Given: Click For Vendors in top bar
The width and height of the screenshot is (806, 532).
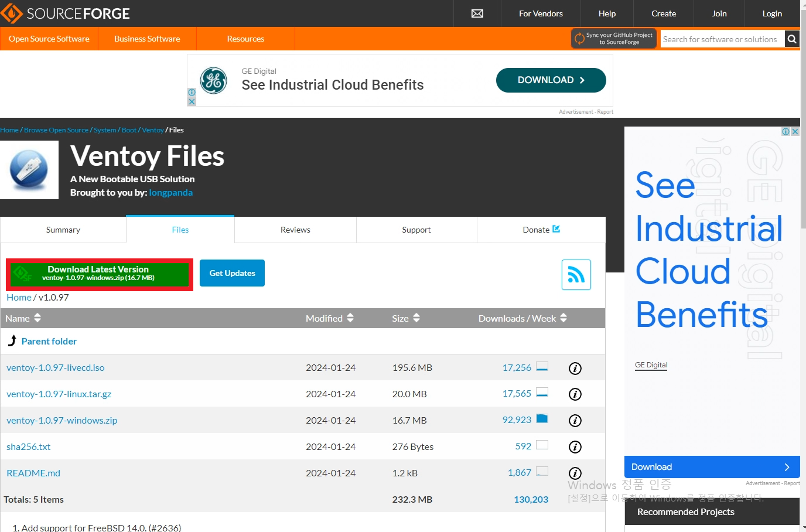Looking at the screenshot, I should [x=541, y=13].
